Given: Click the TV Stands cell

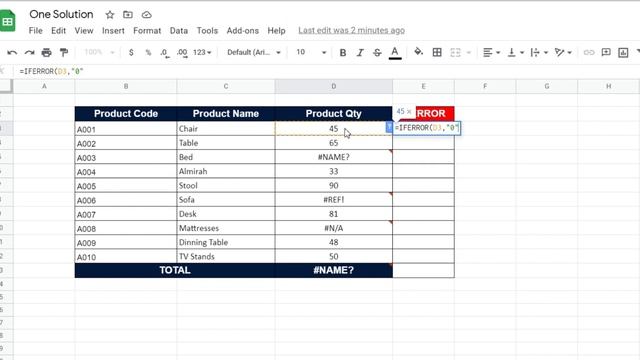Looking at the screenshot, I should point(226,256).
